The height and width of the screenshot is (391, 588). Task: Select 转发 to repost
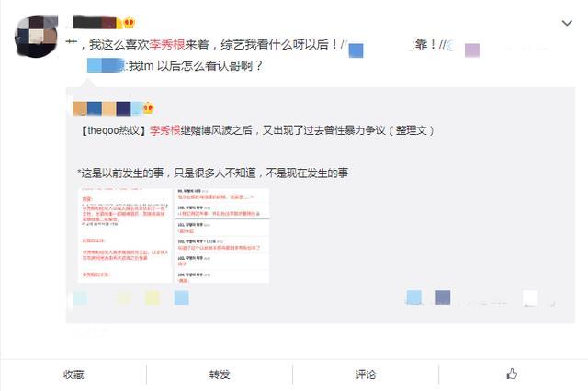(x=220, y=374)
